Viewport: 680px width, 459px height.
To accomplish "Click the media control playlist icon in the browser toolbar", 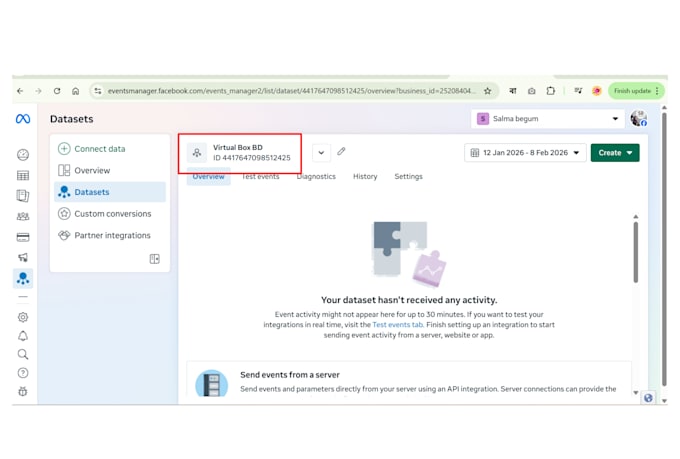I will [x=578, y=91].
